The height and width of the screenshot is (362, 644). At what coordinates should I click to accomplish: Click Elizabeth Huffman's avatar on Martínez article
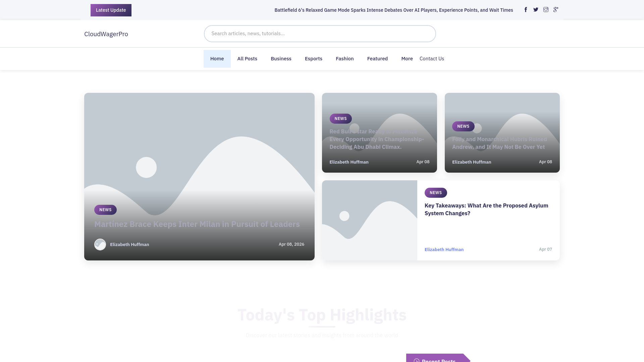tap(100, 244)
